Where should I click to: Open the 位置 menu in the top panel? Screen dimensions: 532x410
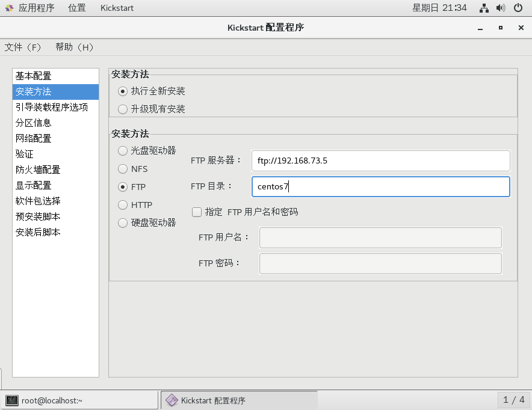click(x=77, y=8)
